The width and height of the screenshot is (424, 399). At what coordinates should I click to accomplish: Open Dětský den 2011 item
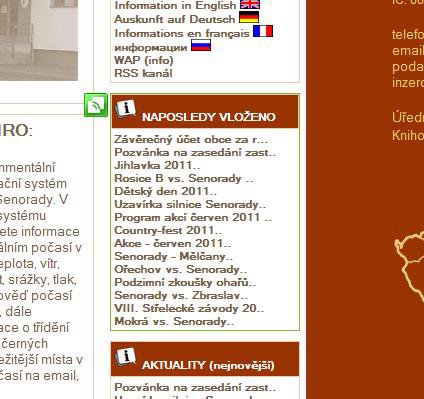coord(166,191)
